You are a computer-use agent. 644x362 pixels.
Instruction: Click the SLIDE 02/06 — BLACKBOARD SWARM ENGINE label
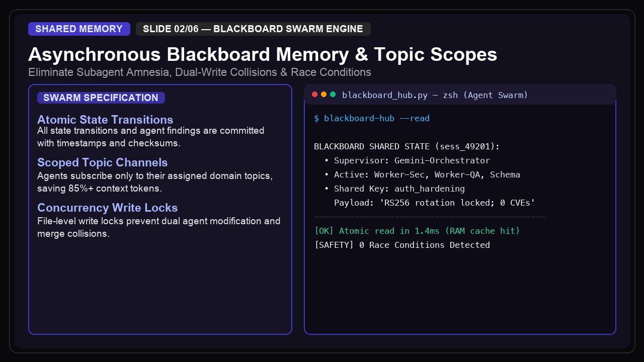pos(253,29)
